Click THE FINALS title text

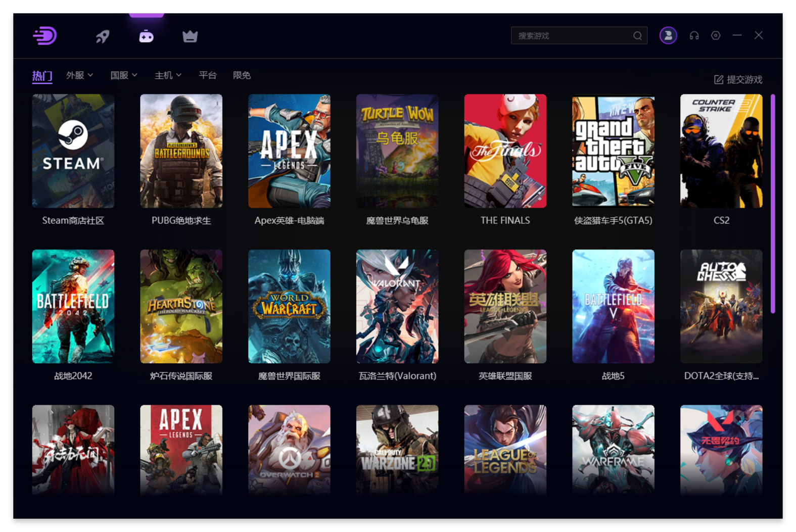tap(505, 221)
